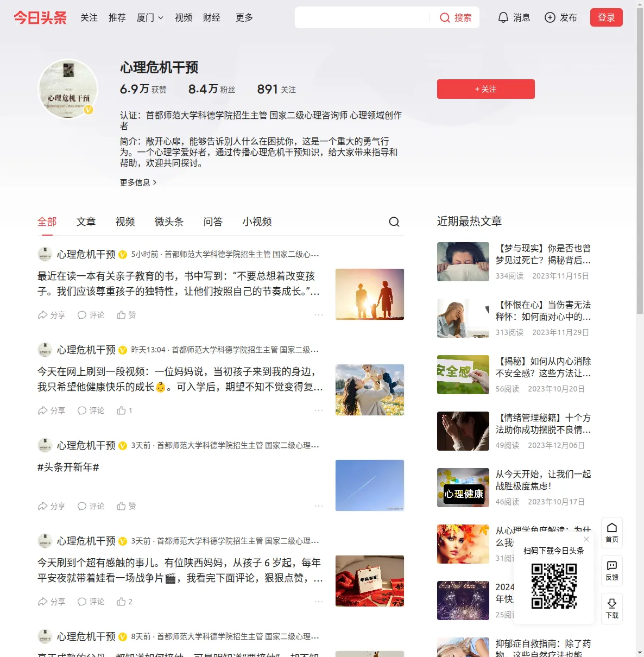644x657 pixels.
Task: Open article 【揭秘】如何从内心消除不安全感
Action: (543, 367)
